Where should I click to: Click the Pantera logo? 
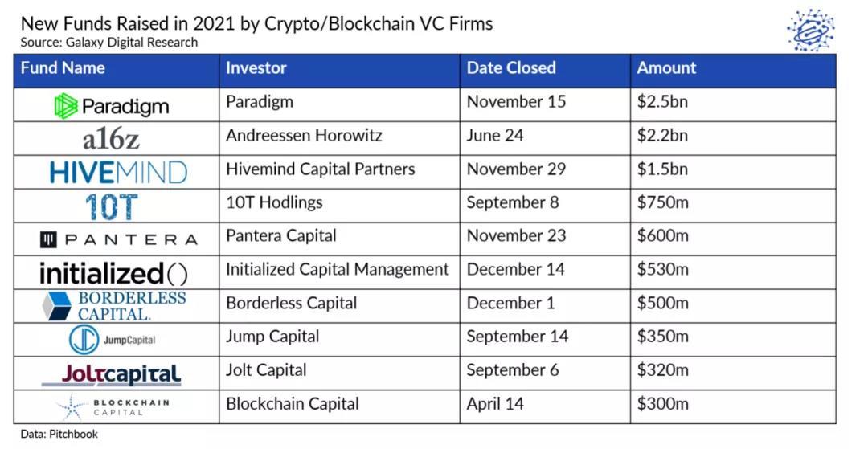click(x=117, y=239)
